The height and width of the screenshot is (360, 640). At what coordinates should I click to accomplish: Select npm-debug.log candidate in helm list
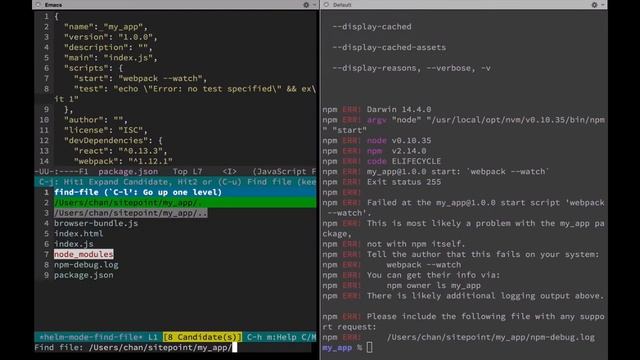tap(86, 264)
